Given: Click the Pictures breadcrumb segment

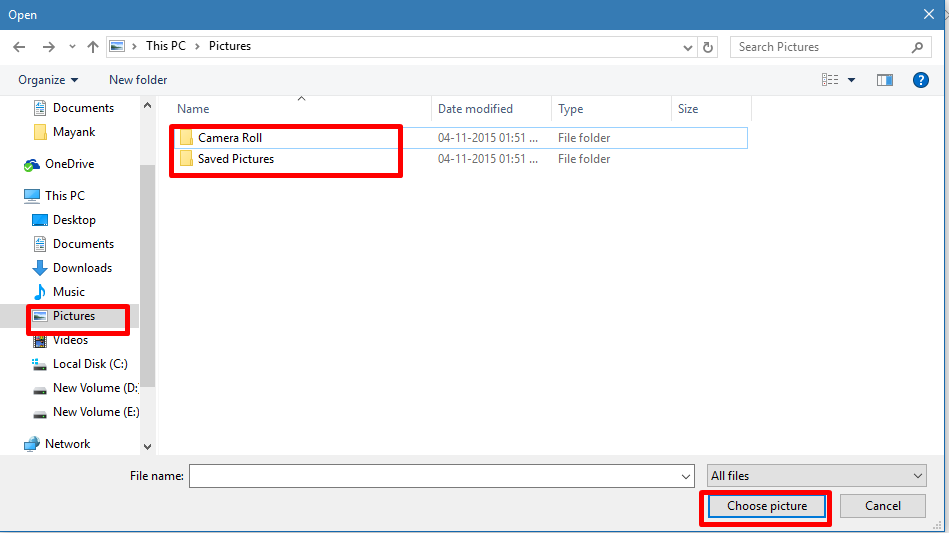Looking at the screenshot, I should point(230,46).
